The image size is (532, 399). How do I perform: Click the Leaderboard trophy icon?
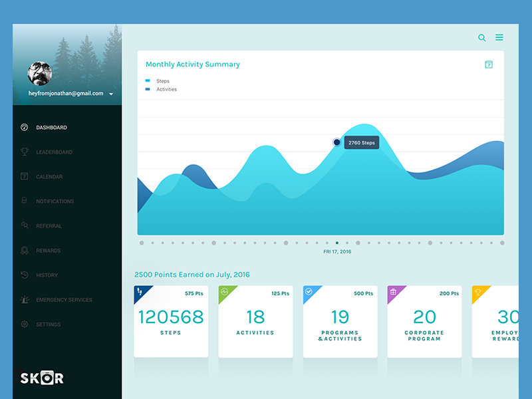[x=25, y=152]
